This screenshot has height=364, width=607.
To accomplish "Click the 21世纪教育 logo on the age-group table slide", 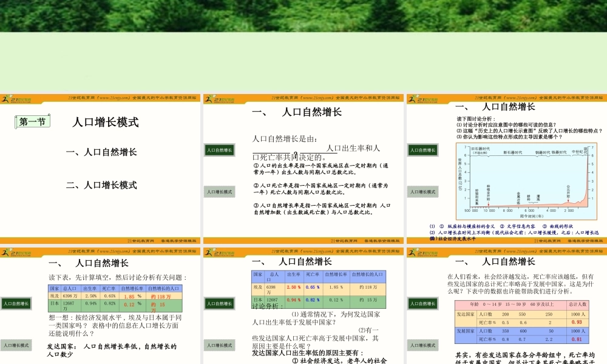I will click(423, 253).
